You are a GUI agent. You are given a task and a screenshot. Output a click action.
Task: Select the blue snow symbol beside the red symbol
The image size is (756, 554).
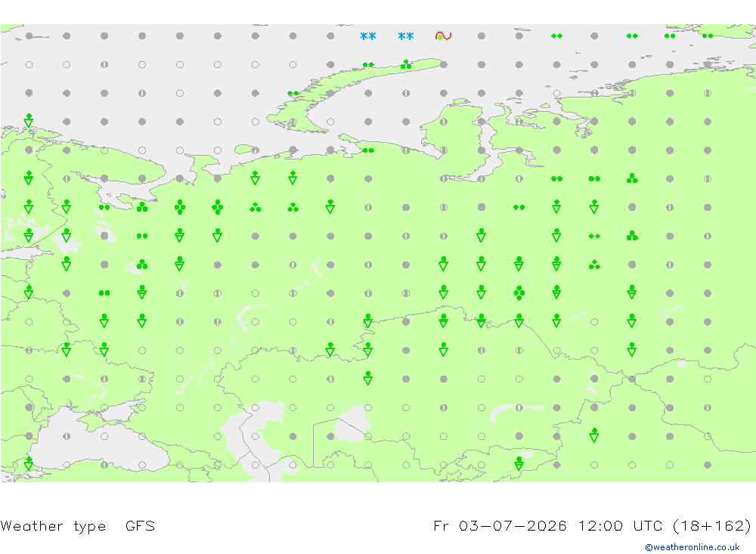(405, 36)
